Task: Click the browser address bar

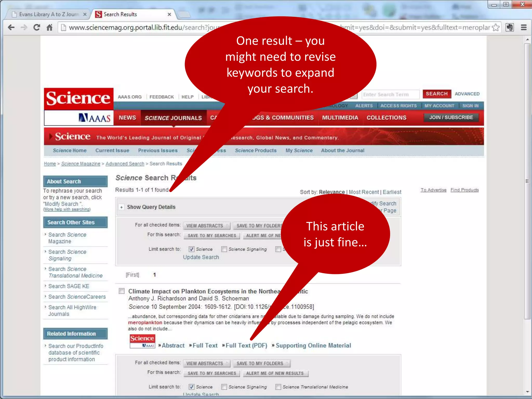Action: (279, 27)
